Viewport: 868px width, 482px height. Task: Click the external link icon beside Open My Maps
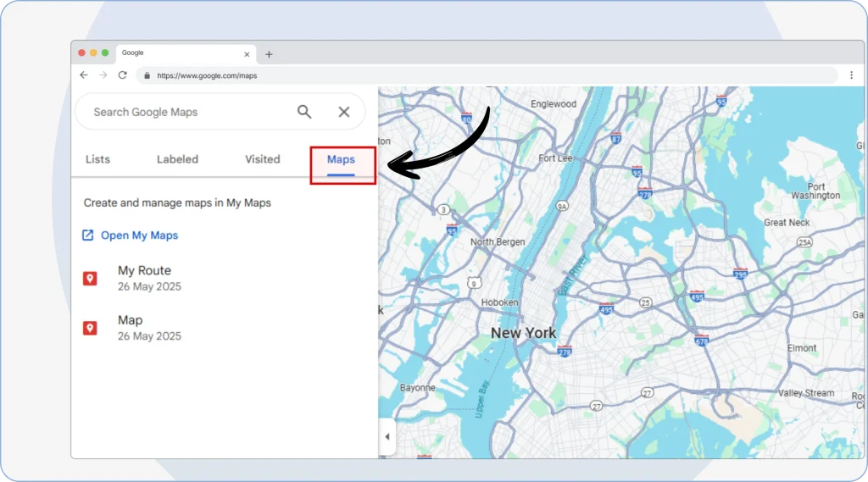coord(88,235)
